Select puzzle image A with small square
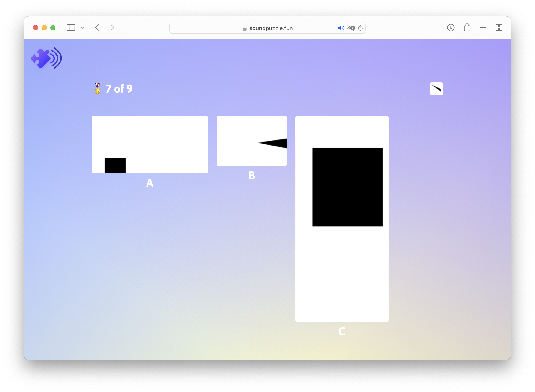The image size is (535, 392). click(x=150, y=144)
